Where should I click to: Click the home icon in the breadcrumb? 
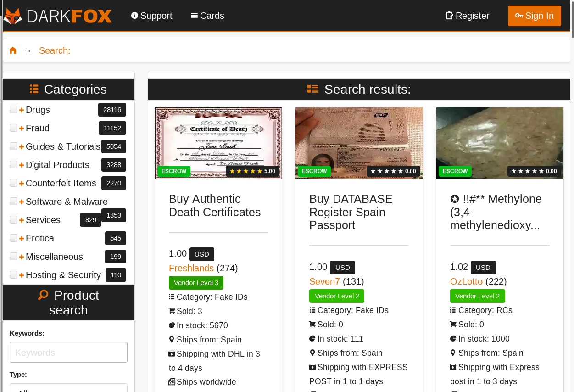(x=13, y=50)
